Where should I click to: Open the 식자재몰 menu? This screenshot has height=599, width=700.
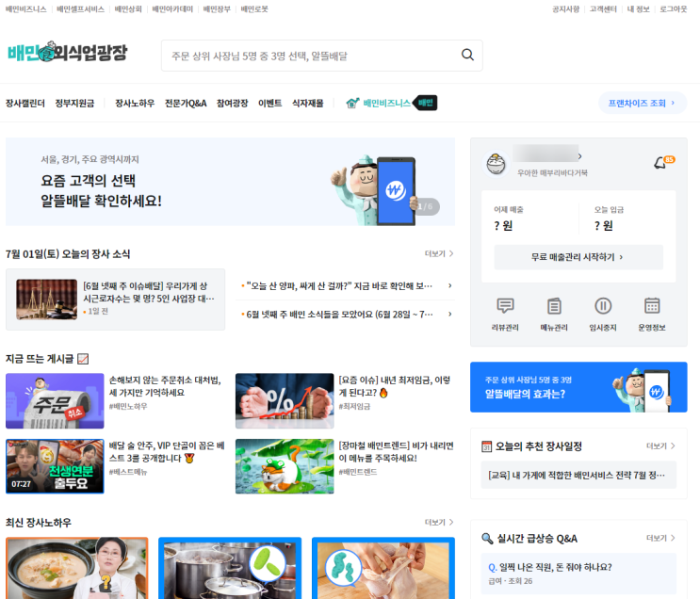coord(307,103)
